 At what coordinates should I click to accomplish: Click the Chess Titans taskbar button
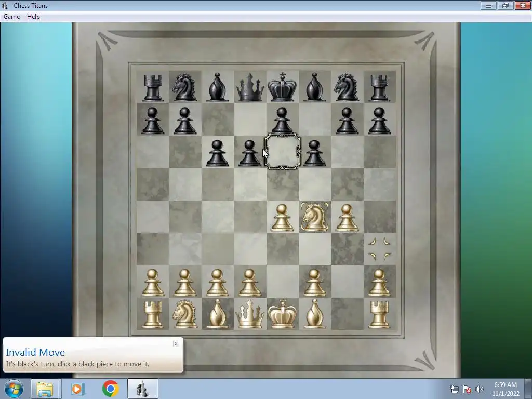click(x=143, y=389)
